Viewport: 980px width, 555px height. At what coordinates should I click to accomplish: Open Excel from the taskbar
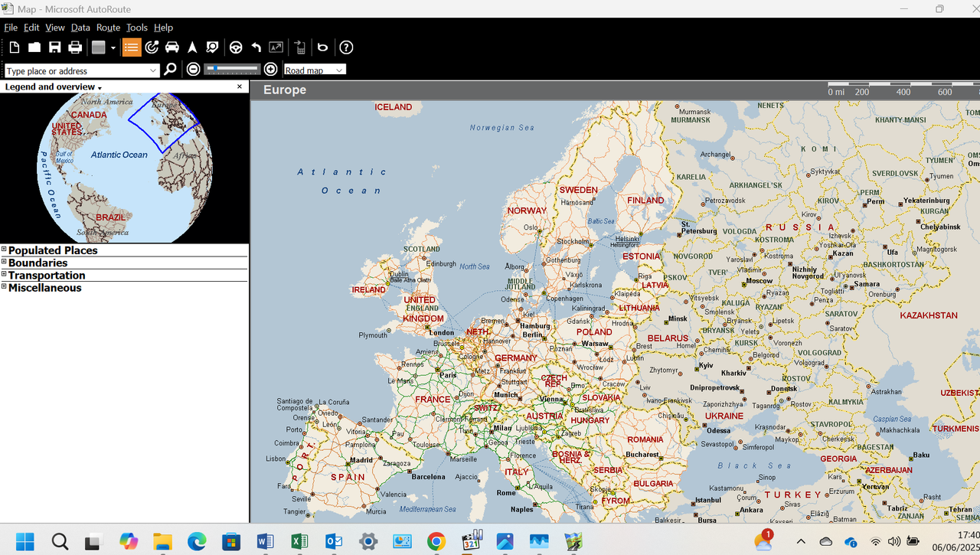(299, 542)
